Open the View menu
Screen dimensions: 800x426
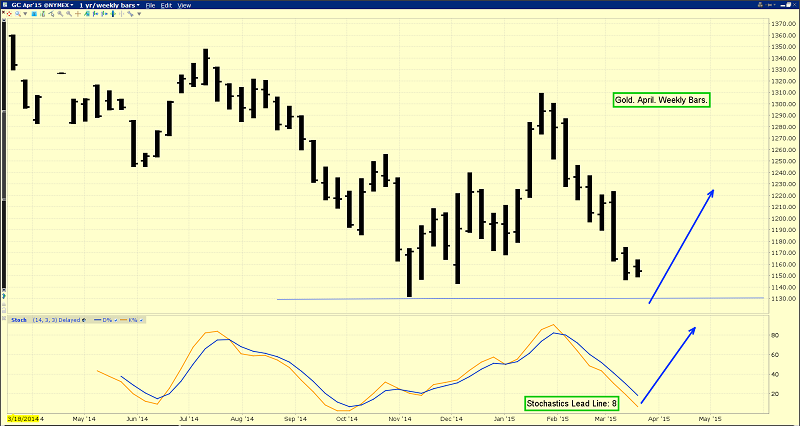pyautogui.click(x=184, y=5)
